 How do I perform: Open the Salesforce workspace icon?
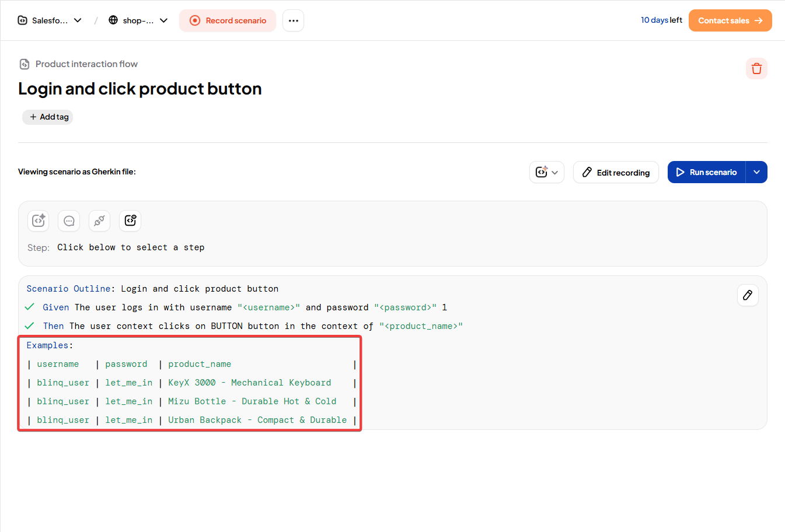click(x=22, y=20)
